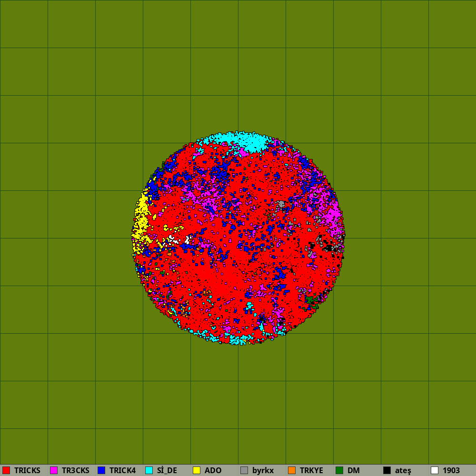
Task: Click the white 1903 color swatch
Action: point(435,470)
